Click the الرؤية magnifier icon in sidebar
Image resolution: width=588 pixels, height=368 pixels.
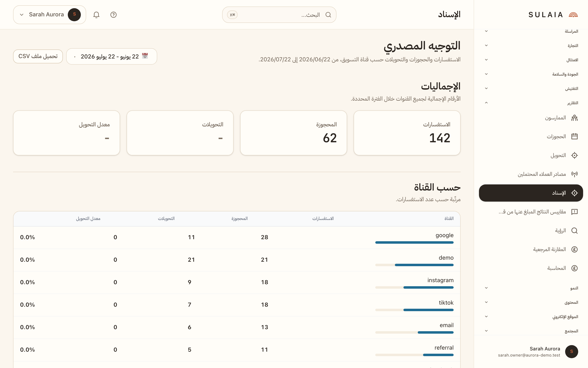(574, 230)
